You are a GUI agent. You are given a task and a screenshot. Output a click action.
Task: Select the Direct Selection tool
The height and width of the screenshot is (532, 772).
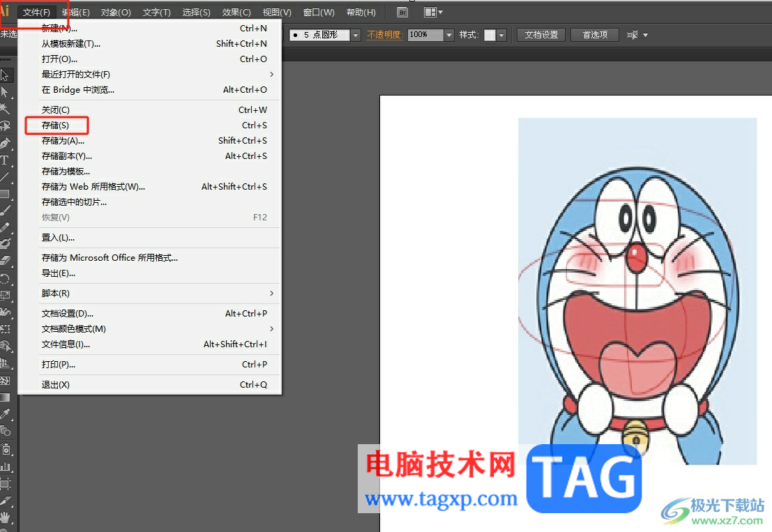coord(6,92)
